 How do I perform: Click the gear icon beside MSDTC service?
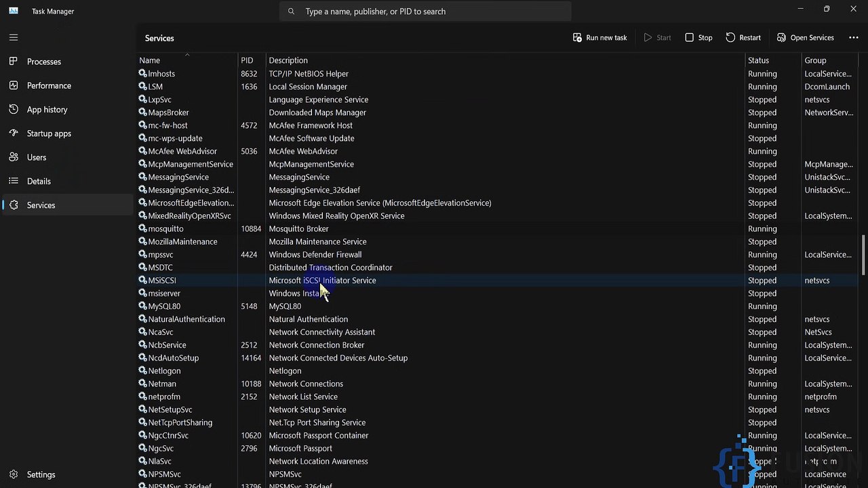[x=142, y=267]
